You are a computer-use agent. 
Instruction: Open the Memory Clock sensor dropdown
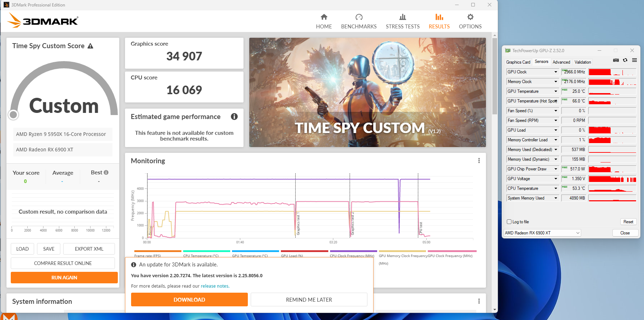(x=556, y=82)
